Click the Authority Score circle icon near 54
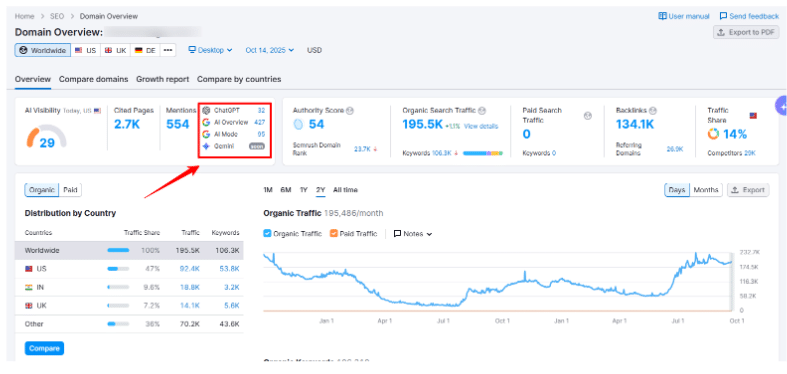Screen dimensions: 787x374 pyautogui.click(x=299, y=124)
